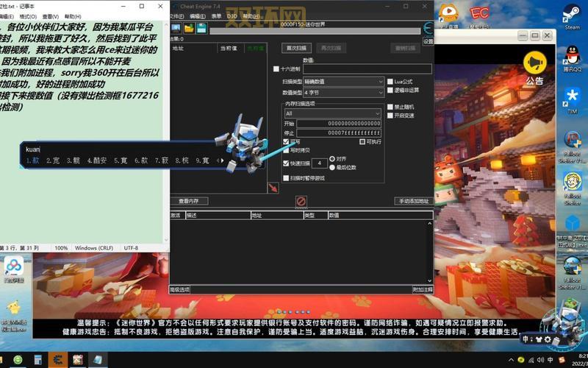Click the 查看内存 memory view button
588x368 pixels.
point(189,201)
